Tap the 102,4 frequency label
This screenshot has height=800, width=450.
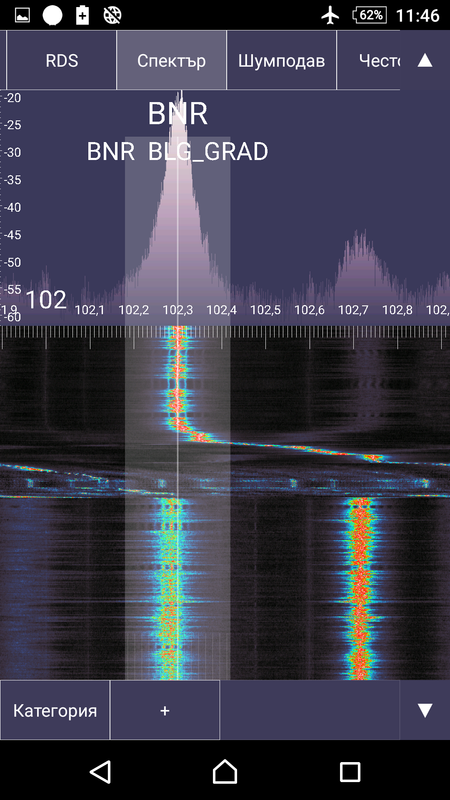click(221, 309)
